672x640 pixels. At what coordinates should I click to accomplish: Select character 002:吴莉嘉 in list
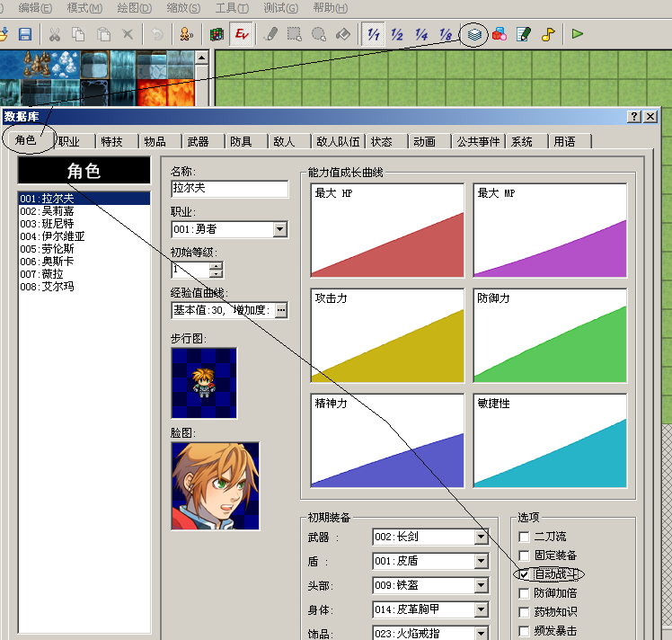pyautogui.click(x=84, y=211)
